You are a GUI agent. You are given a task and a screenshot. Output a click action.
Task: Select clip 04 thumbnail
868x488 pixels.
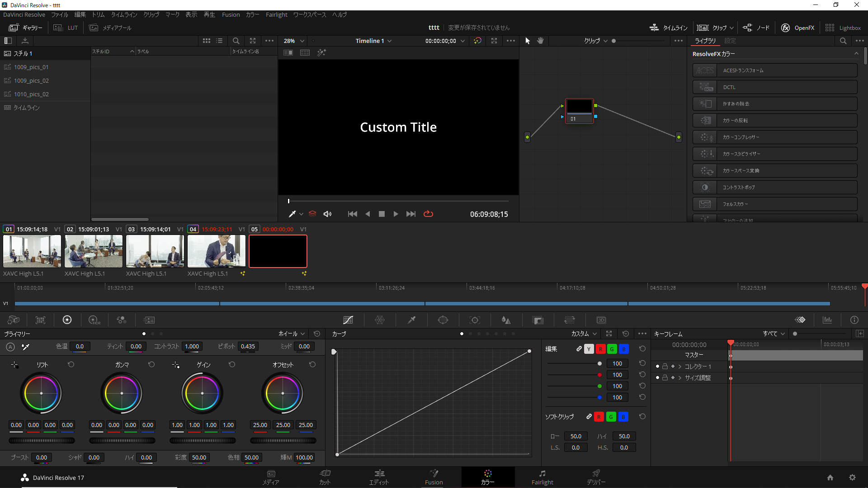(217, 251)
